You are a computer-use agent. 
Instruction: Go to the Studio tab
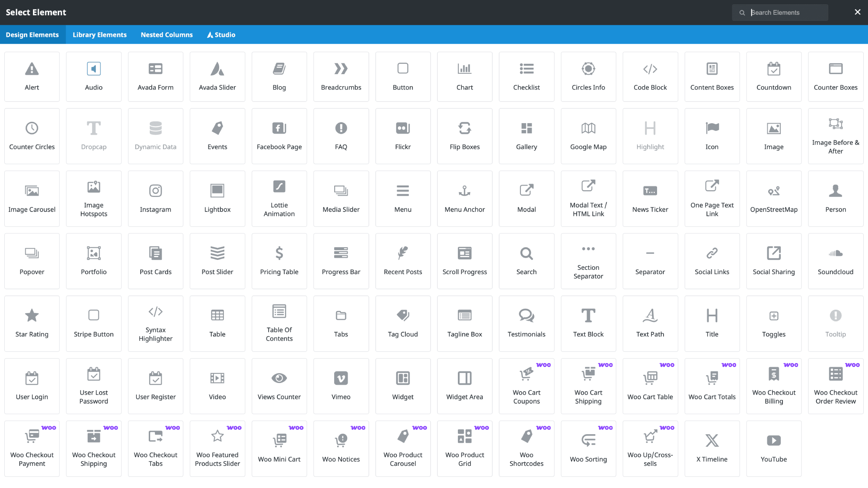(221, 35)
